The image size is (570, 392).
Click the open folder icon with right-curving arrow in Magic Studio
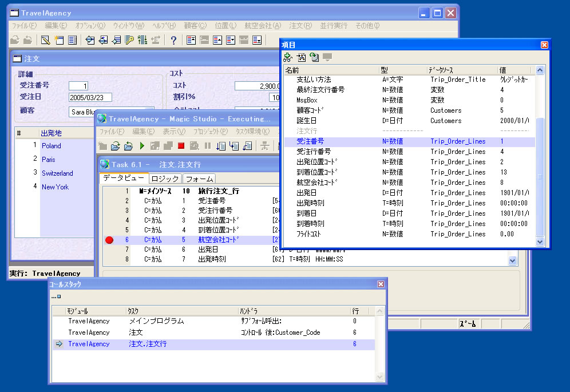pyautogui.click(x=115, y=146)
